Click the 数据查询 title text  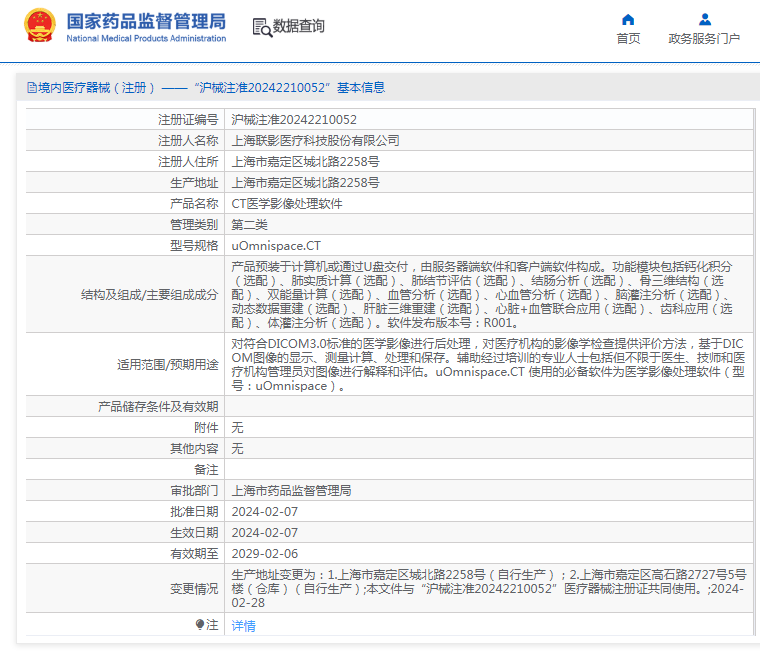coord(299,26)
